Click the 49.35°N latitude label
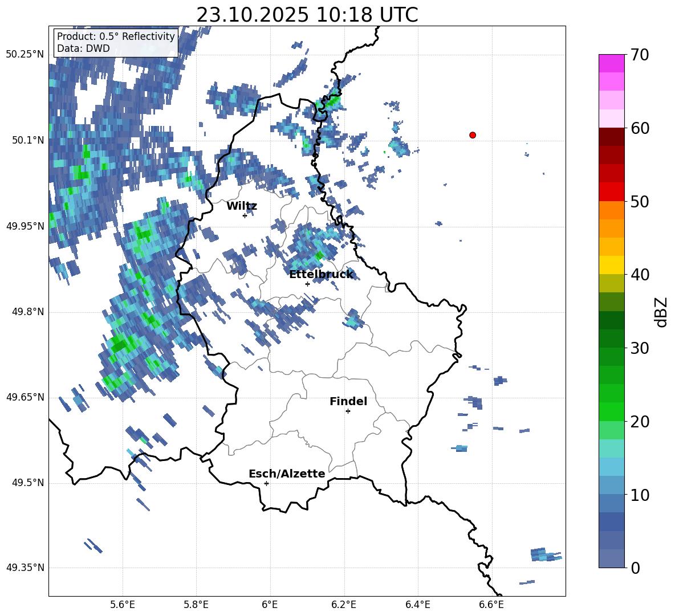This screenshot has width=675, height=616. (25, 568)
